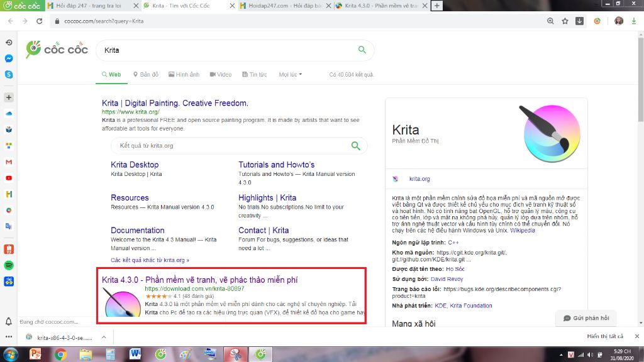The width and height of the screenshot is (644, 362).
Task: Click search icon in krita.org results box
Action: 356,146
